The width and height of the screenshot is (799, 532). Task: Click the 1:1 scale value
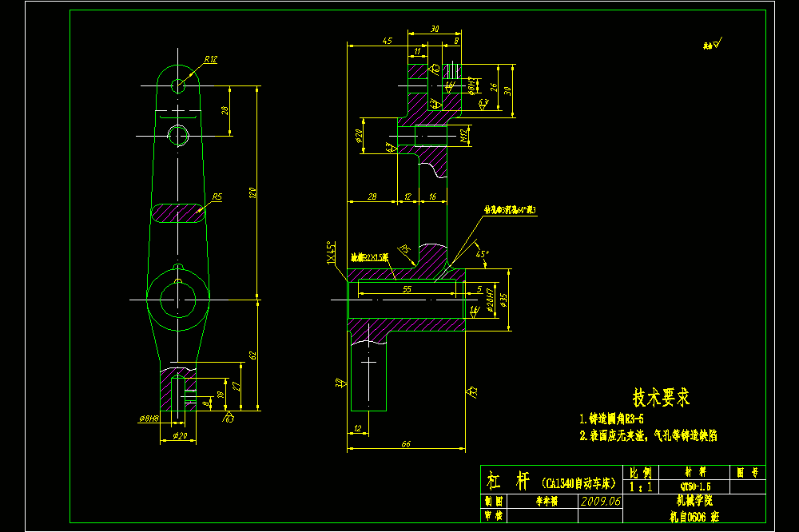(641, 486)
